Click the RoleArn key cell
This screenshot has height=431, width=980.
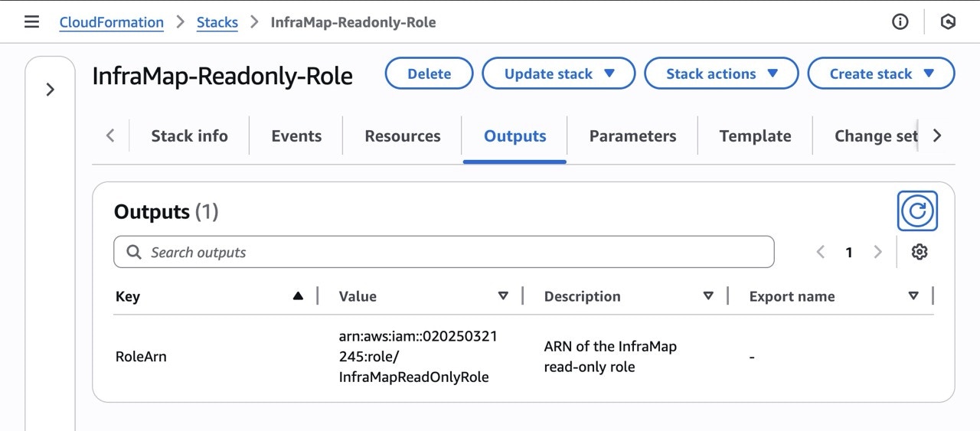(x=141, y=357)
